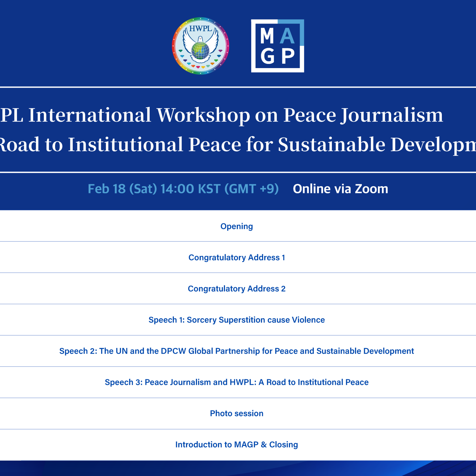Click the HWPL text atop the emblem

click(200, 29)
